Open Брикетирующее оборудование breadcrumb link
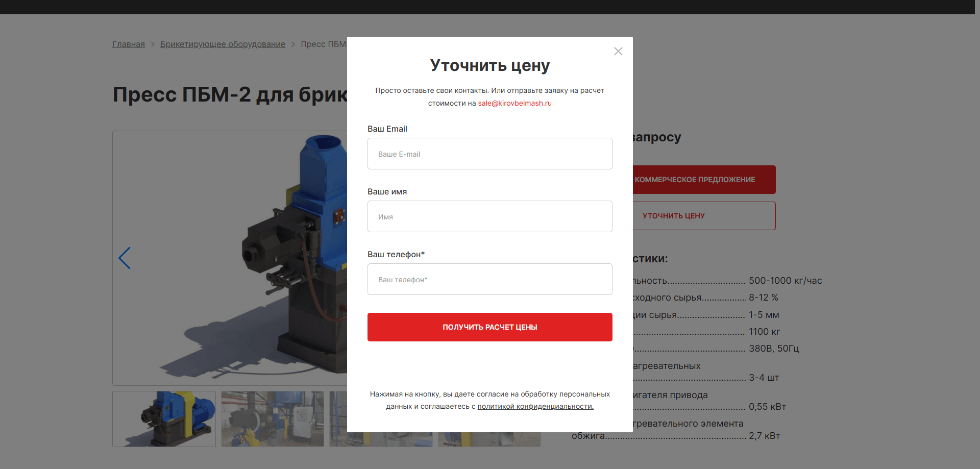980x469 pixels. 223,44
